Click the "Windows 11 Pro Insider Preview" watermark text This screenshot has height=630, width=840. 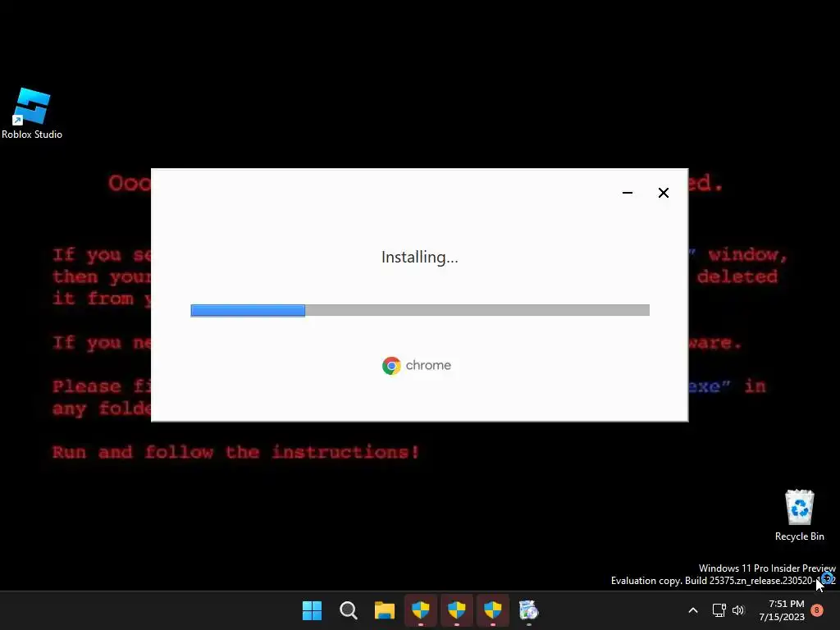(x=767, y=568)
